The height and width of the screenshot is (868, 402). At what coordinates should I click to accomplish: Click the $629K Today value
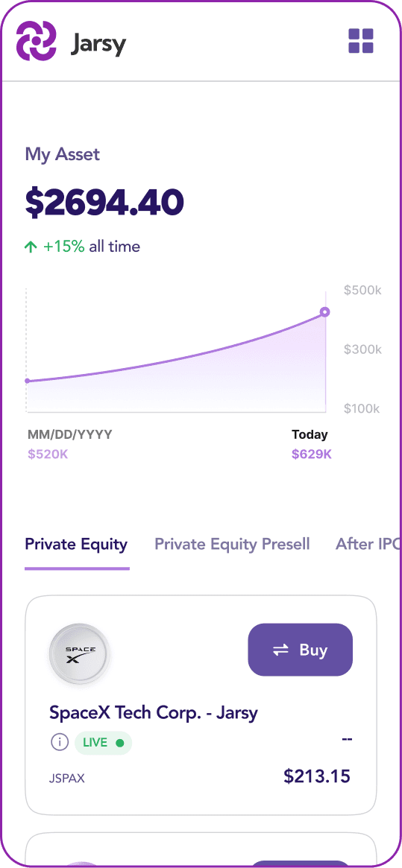tap(312, 455)
